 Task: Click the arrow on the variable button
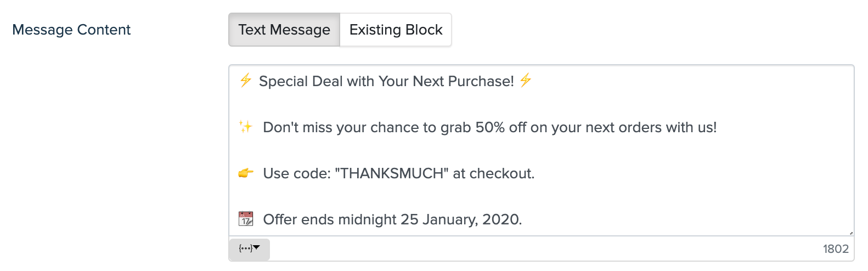(x=256, y=248)
